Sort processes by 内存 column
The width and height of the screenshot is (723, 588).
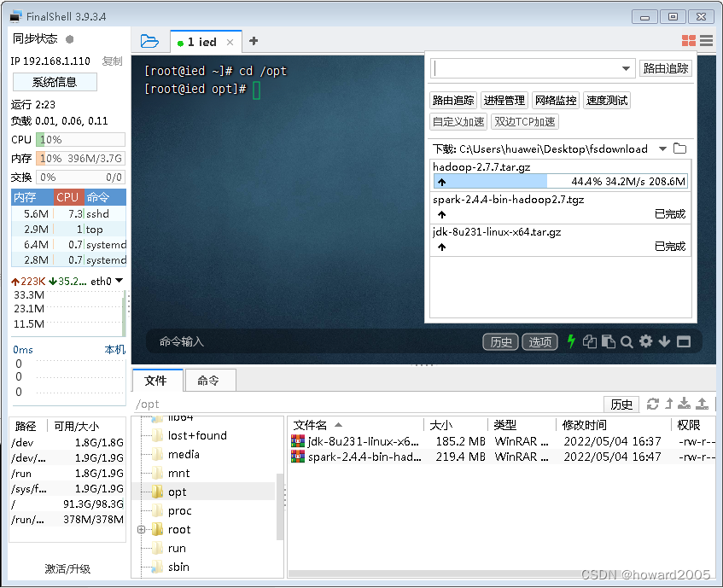pos(32,197)
